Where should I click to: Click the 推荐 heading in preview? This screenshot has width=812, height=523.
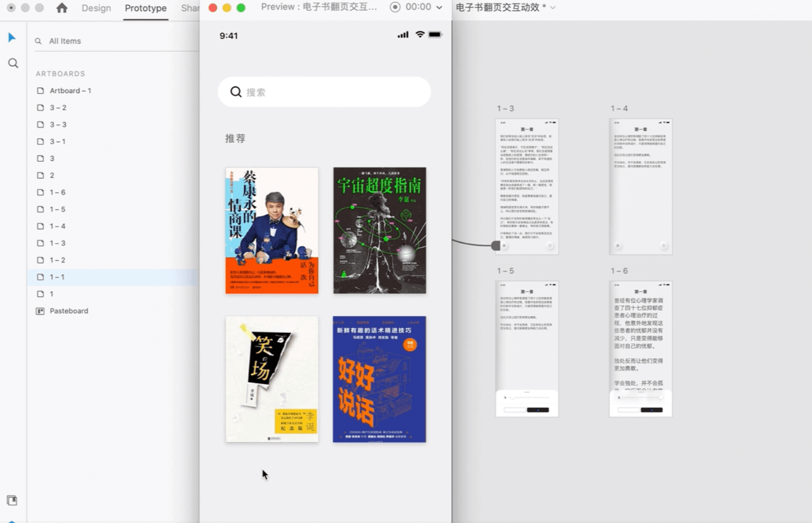235,139
